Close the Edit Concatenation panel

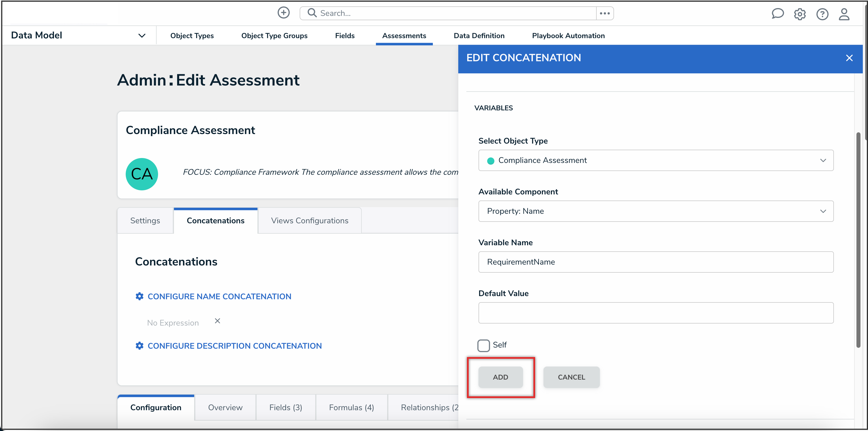pyautogui.click(x=849, y=58)
